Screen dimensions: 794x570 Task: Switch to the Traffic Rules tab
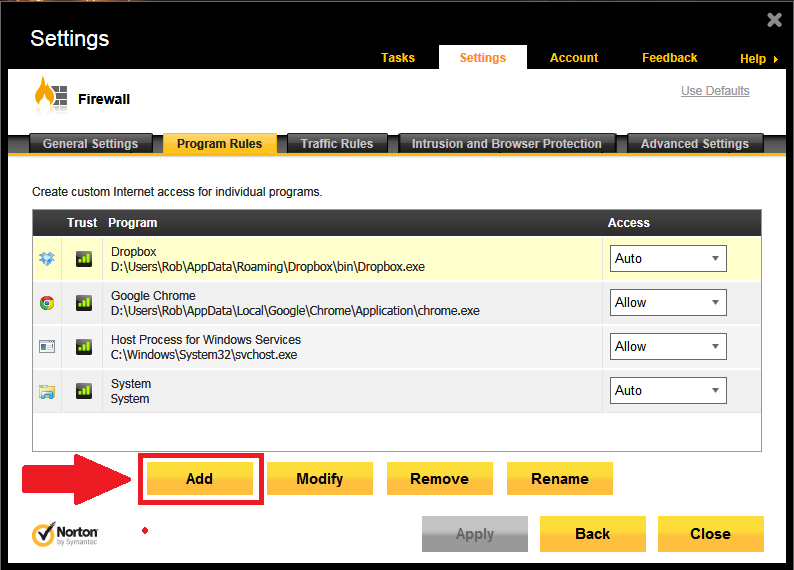tap(337, 144)
